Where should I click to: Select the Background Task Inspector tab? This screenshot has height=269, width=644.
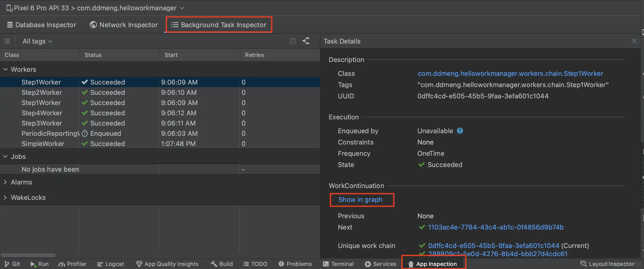[x=219, y=25]
